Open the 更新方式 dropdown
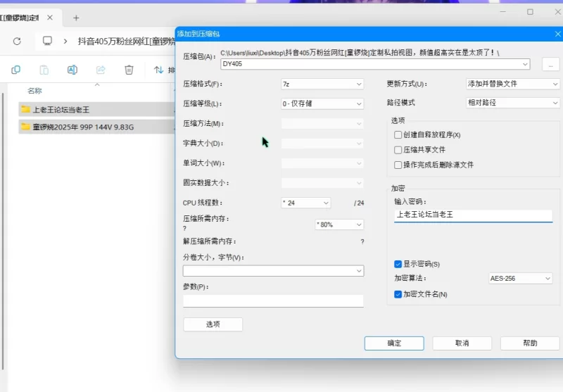 point(512,84)
